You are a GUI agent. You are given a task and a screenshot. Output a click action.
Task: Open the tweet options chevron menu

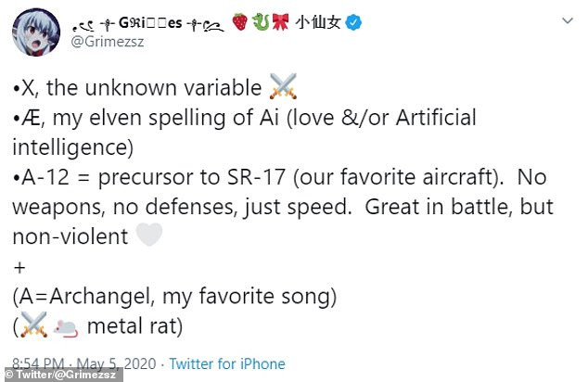pyautogui.click(x=568, y=20)
